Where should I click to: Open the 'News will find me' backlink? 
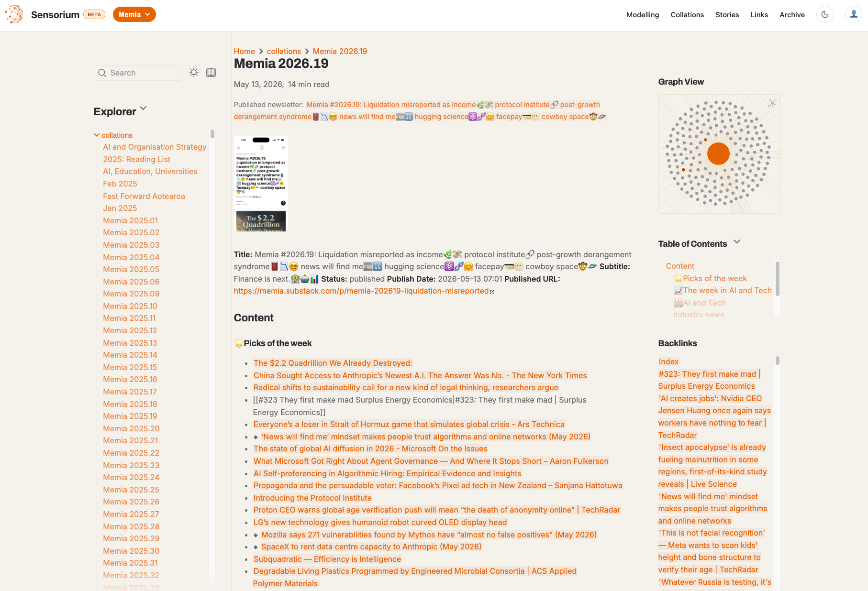[712, 509]
